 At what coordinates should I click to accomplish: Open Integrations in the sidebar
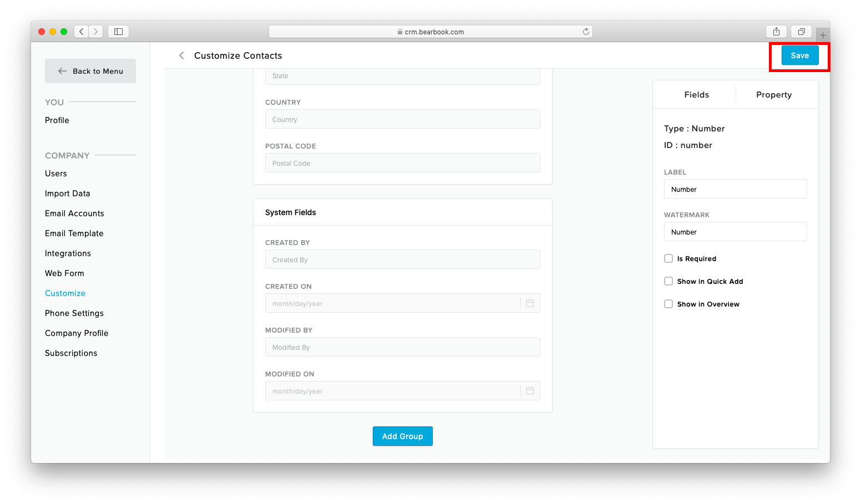click(x=68, y=253)
